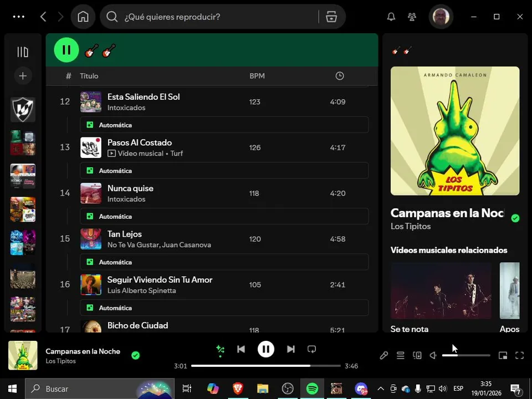Image resolution: width=532 pixels, height=399 pixels.
Task: Open the now-playing bar album thumbnail
Action: pyautogui.click(x=23, y=355)
